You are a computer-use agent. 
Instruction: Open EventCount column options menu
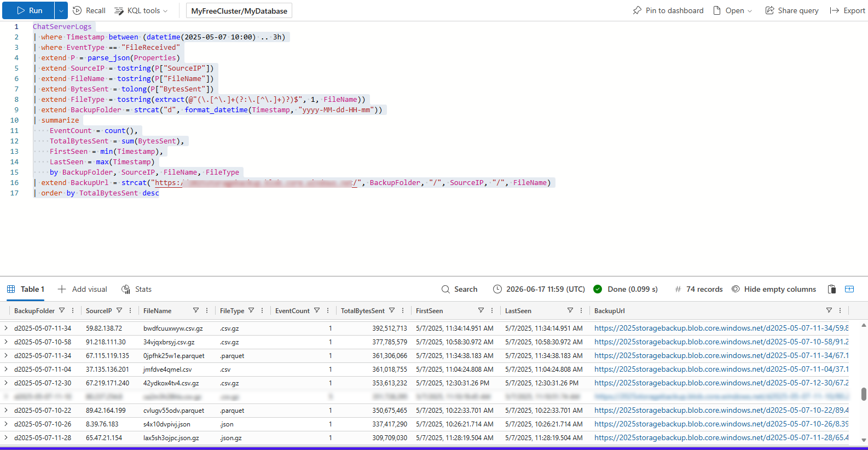(328, 310)
